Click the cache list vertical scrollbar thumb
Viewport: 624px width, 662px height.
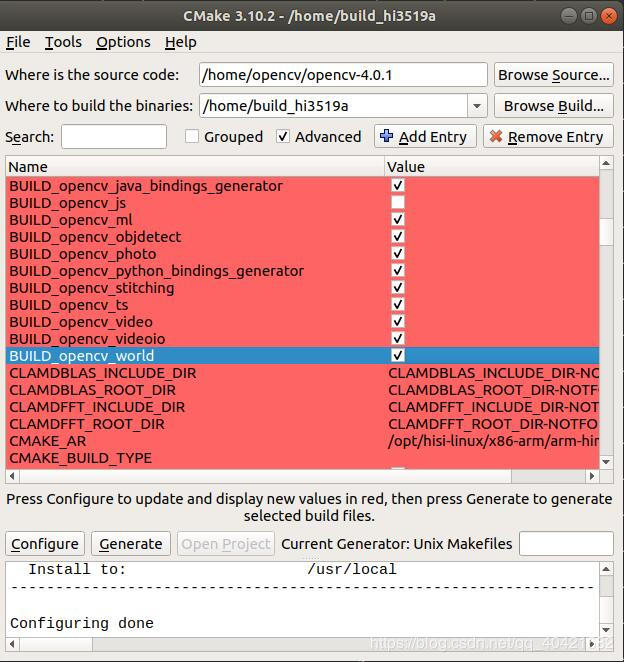[606, 232]
